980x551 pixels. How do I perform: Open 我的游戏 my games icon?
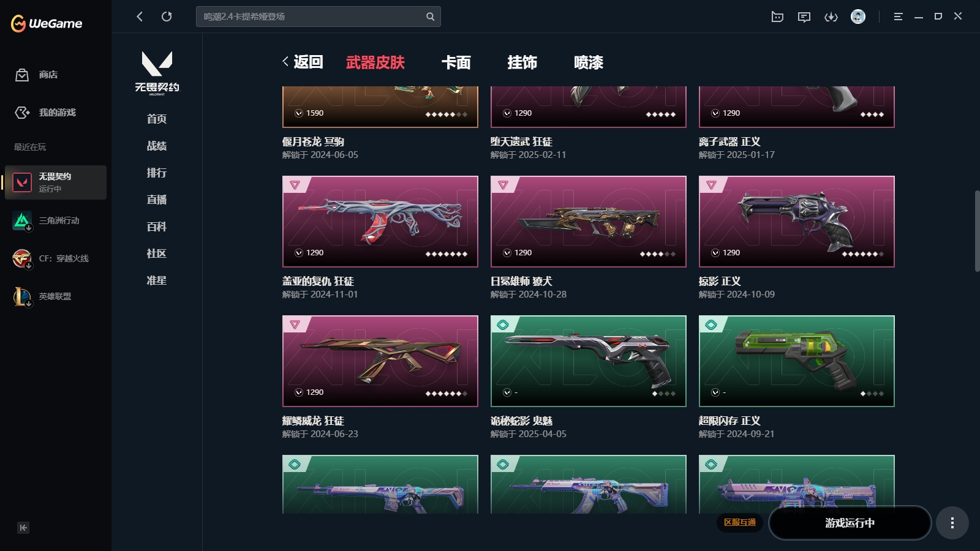pyautogui.click(x=22, y=113)
